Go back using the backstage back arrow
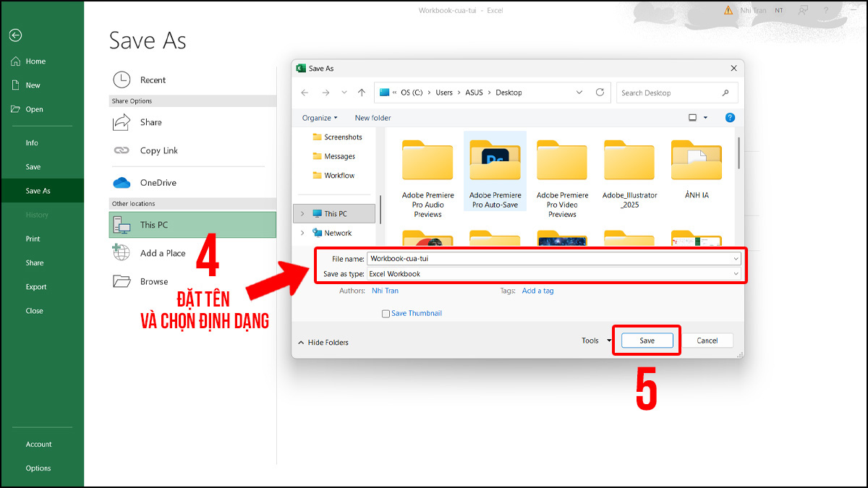Image resolution: width=868 pixels, height=488 pixels. tap(16, 35)
